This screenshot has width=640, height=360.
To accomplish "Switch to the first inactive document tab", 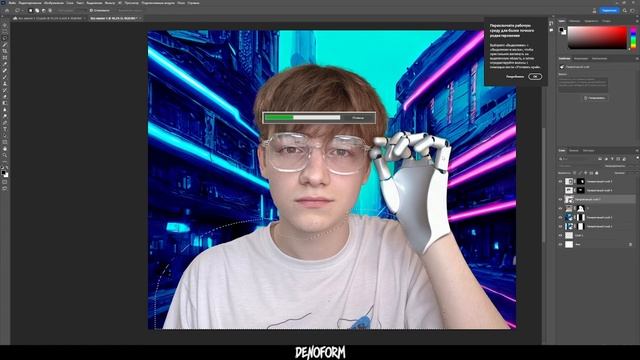I will click(x=49, y=18).
